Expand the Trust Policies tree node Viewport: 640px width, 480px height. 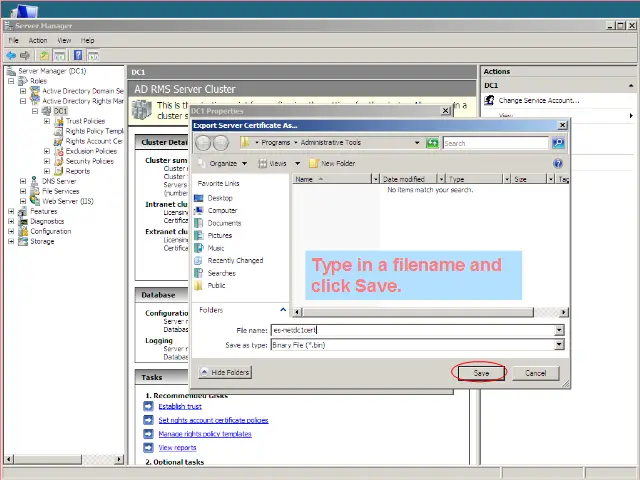click(x=47, y=121)
